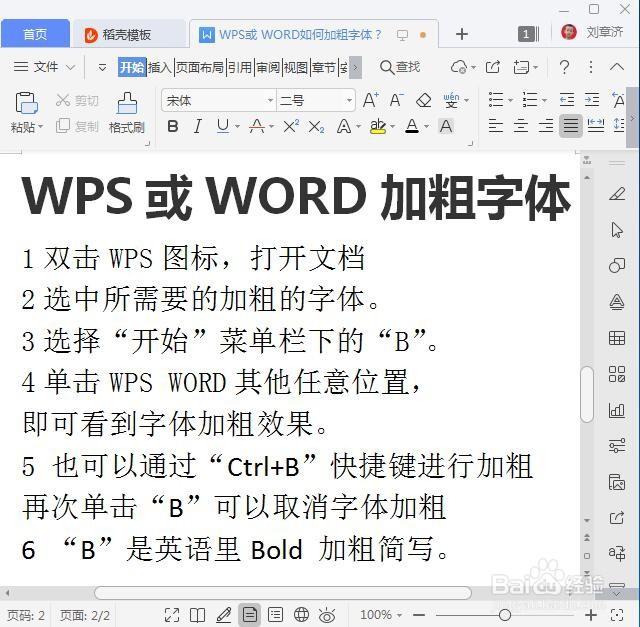Select the Format Painter (格式刷) tool

point(127,113)
